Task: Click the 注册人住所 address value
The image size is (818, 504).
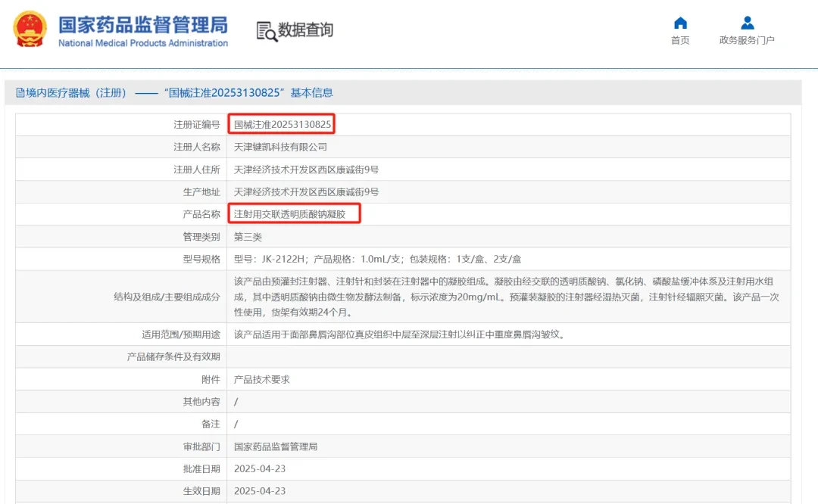Action: click(x=306, y=170)
